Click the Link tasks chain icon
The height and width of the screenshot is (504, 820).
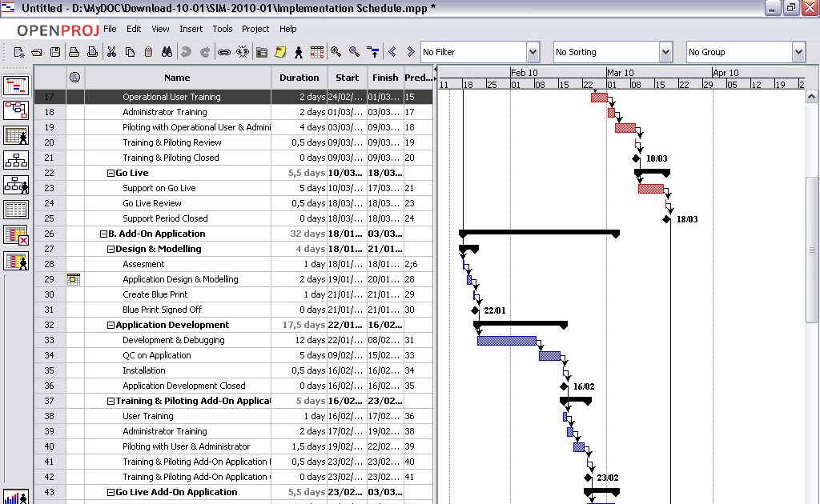[x=224, y=52]
